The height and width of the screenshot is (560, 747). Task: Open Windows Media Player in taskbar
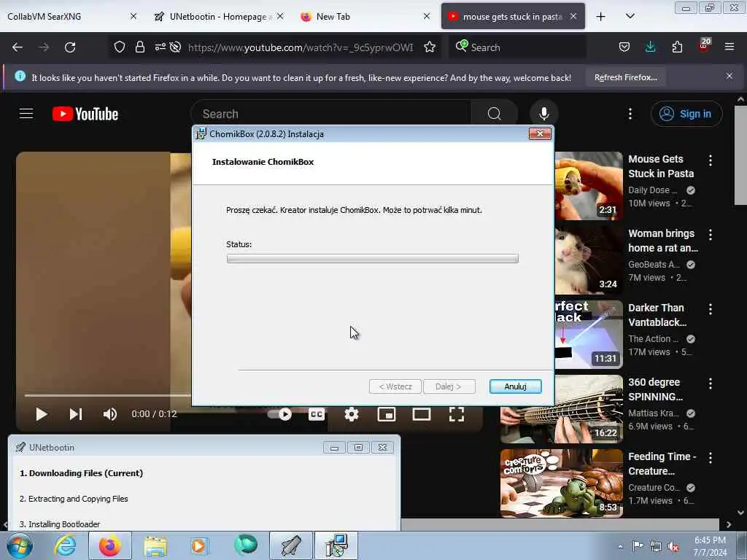point(198,545)
